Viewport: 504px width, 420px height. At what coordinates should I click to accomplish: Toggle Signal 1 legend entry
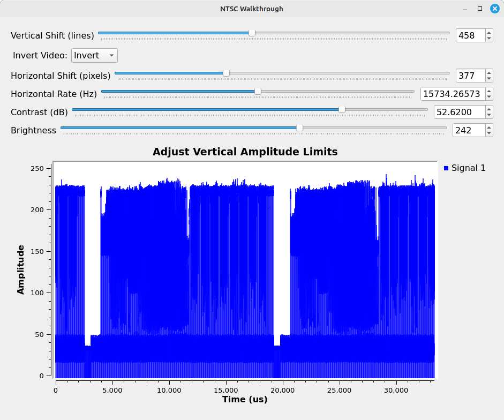point(464,168)
